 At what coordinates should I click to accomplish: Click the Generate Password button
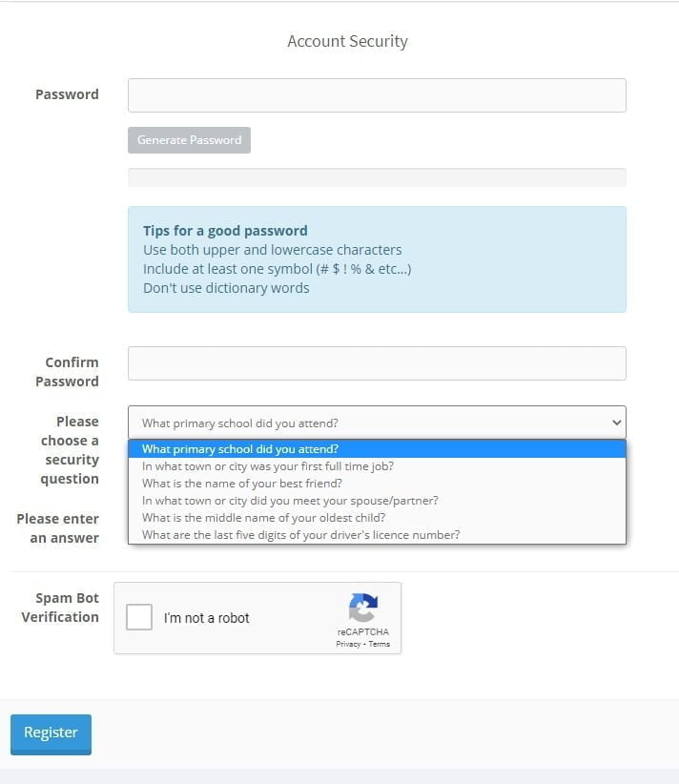[x=189, y=140]
